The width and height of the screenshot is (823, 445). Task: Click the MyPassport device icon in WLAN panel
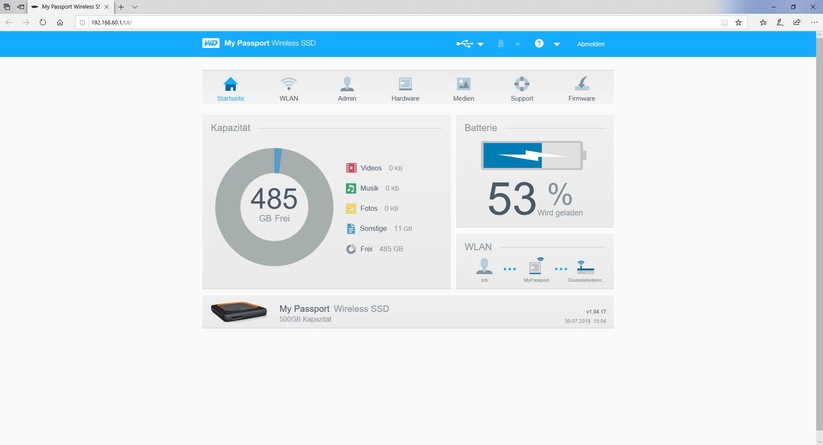(537, 268)
